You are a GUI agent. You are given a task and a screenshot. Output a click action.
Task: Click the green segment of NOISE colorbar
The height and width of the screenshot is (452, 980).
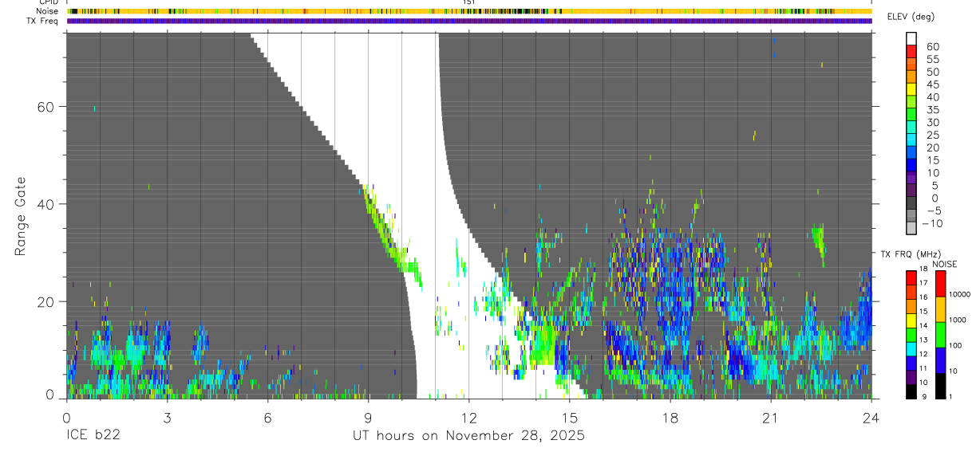941,335
